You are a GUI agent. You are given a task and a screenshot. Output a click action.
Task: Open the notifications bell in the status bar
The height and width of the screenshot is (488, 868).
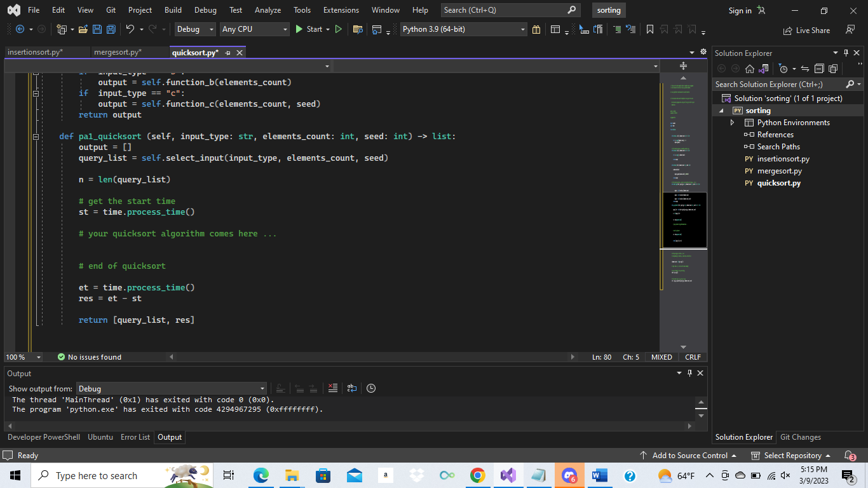(850, 456)
